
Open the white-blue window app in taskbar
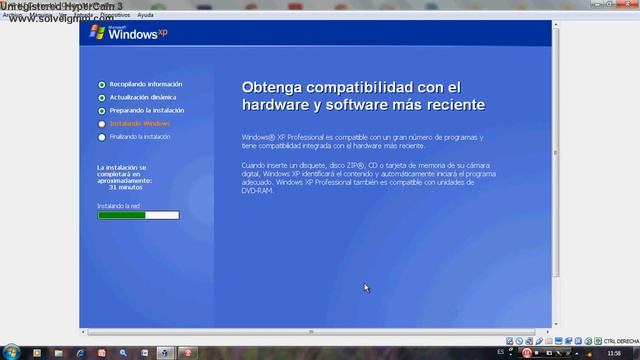tap(144, 353)
